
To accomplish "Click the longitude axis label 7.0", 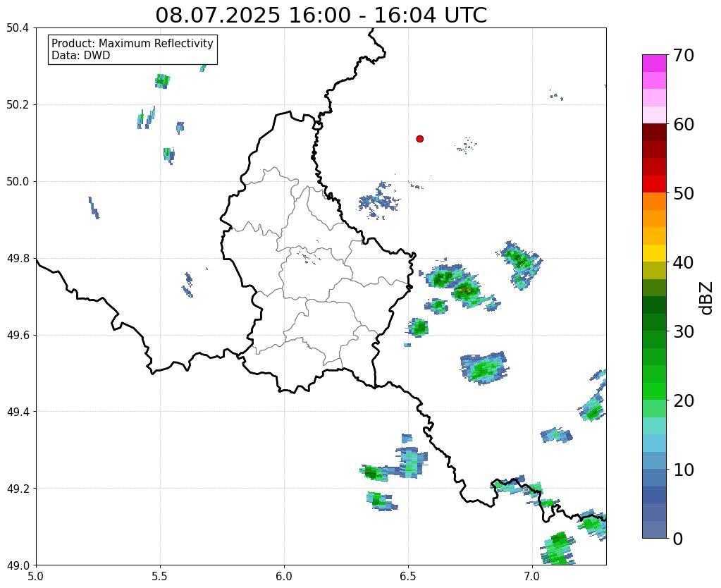I will 532,577.
